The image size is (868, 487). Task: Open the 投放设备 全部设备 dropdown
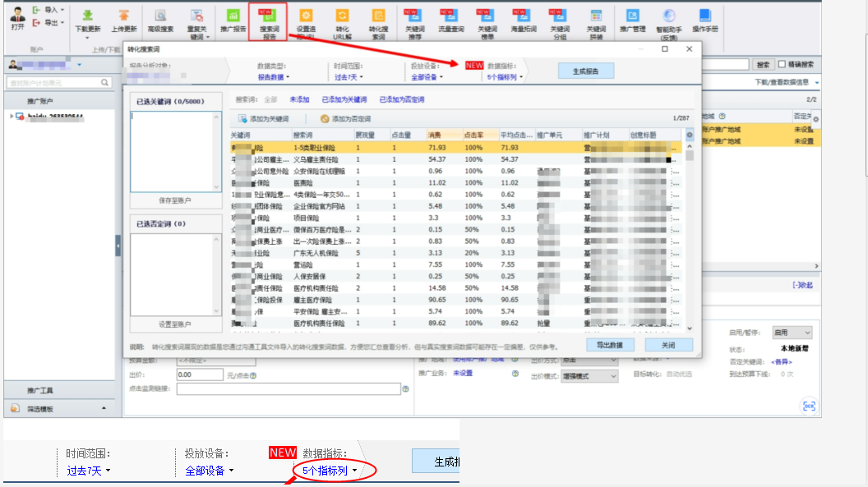pyautogui.click(x=426, y=77)
